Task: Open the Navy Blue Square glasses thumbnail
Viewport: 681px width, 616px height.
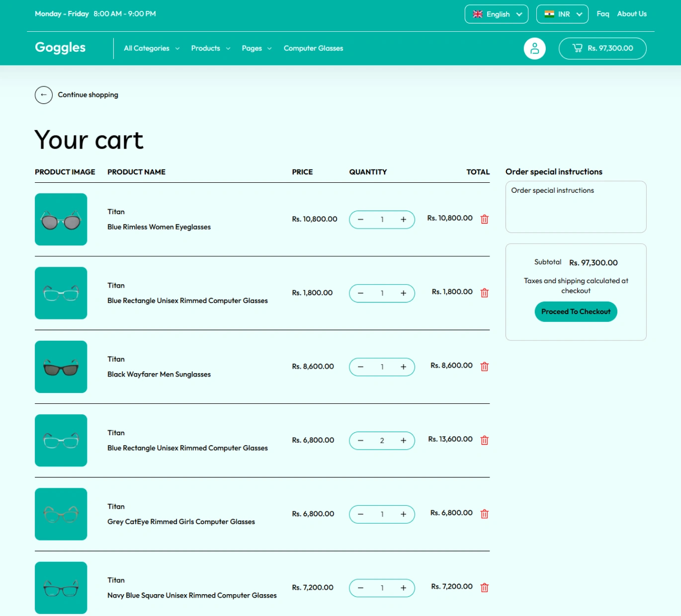Action: pos(61,588)
